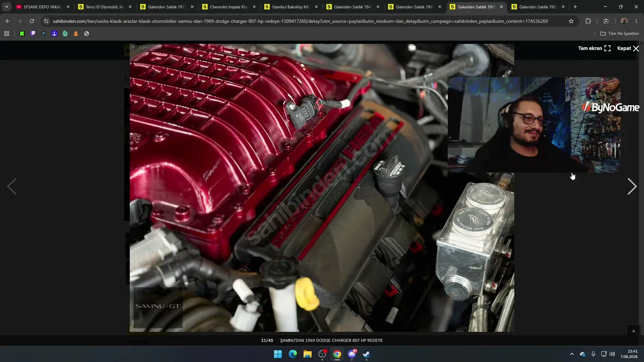Image resolution: width=644 pixels, height=362 pixels.
Task: Click the scroll-to-top arrow near the gallery corner
Action: click(633, 331)
